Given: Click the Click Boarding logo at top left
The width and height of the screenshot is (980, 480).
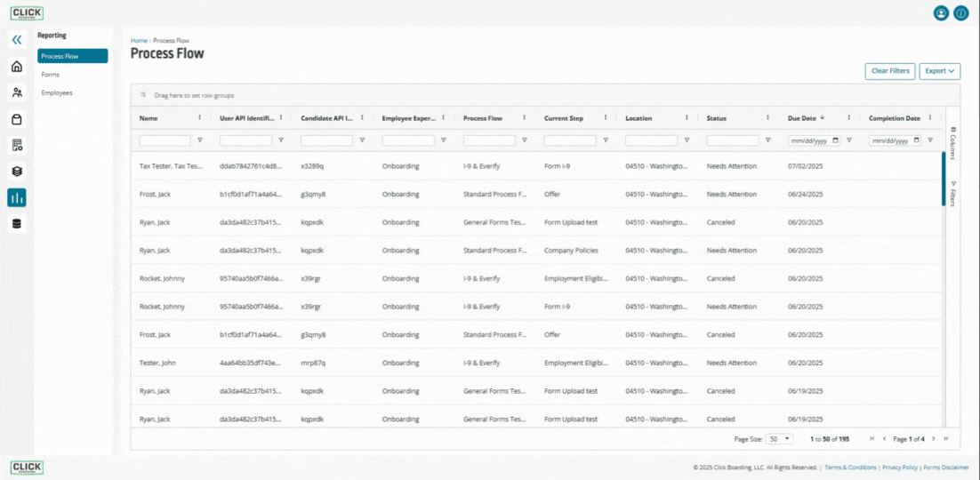Looking at the screenshot, I should [x=27, y=12].
